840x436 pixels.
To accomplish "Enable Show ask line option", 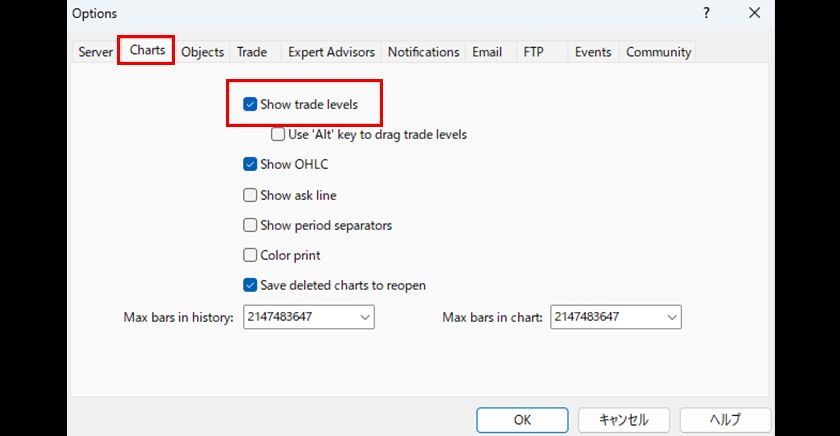I will coord(251,195).
